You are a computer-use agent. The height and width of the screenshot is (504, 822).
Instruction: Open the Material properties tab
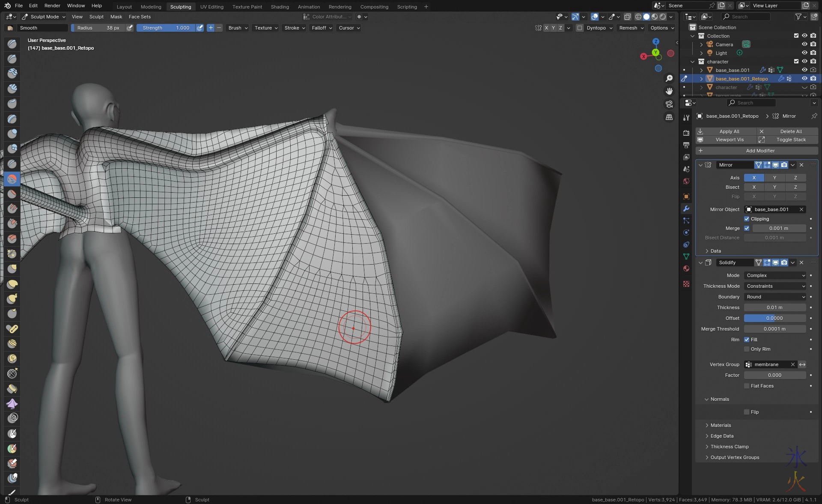[x=686, y=268]
